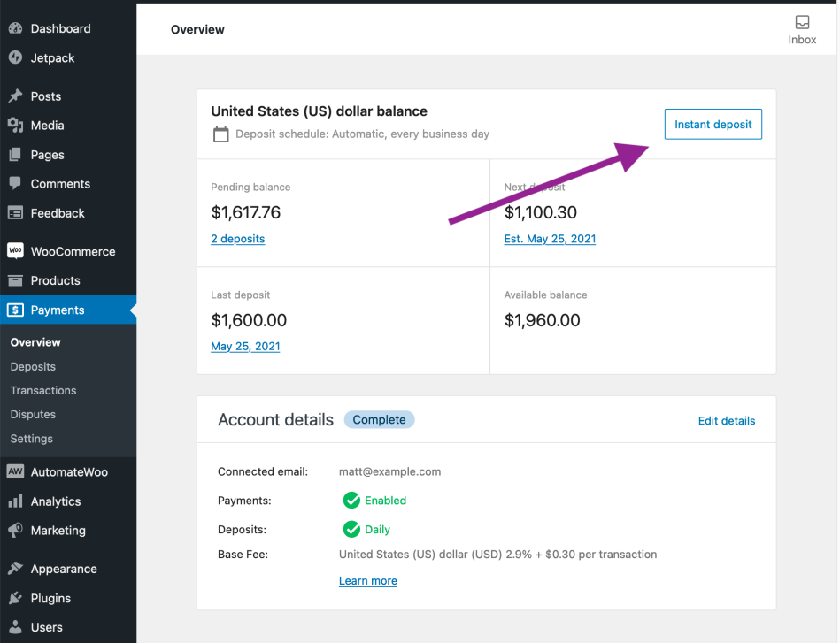Screen dimensions: 840x643
Task: Open the Payments Settings submenu item
Action: pos(31,439)
